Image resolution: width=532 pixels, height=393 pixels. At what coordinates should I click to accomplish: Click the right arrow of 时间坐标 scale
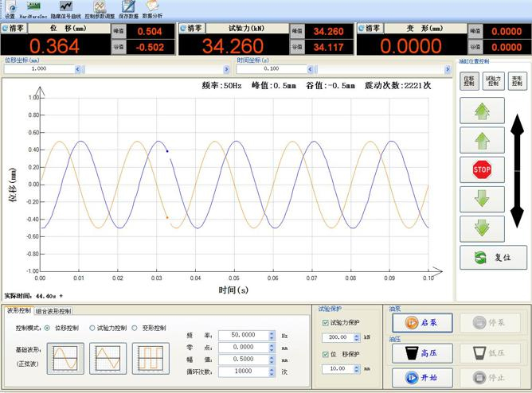448,69
